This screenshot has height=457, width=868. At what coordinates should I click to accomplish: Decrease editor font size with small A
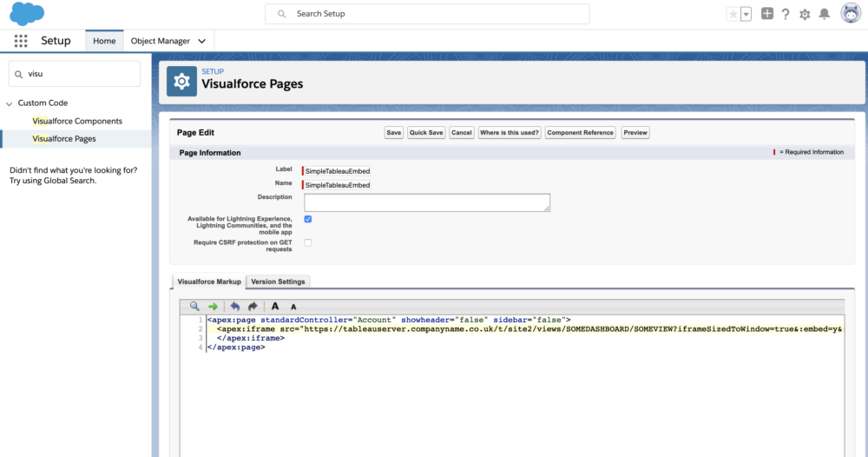pos(293,307)
